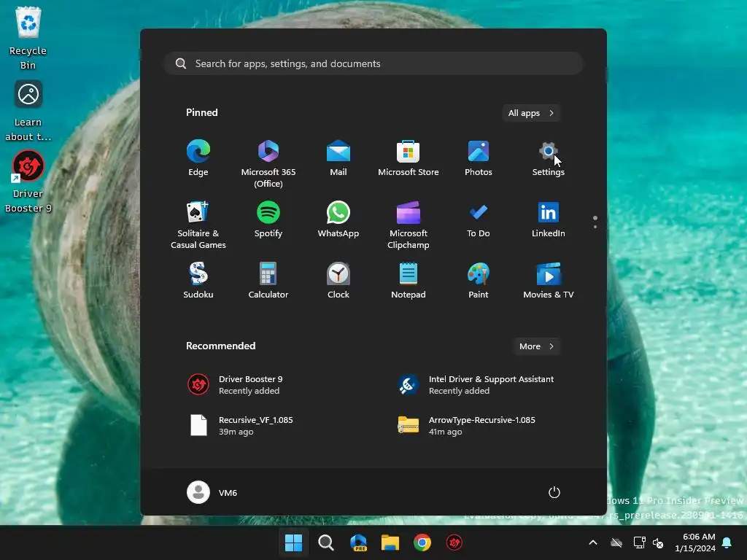Screen dimensions: 747x560
Task: Launch Notepad from Pinned
Action: pos(409,281)
